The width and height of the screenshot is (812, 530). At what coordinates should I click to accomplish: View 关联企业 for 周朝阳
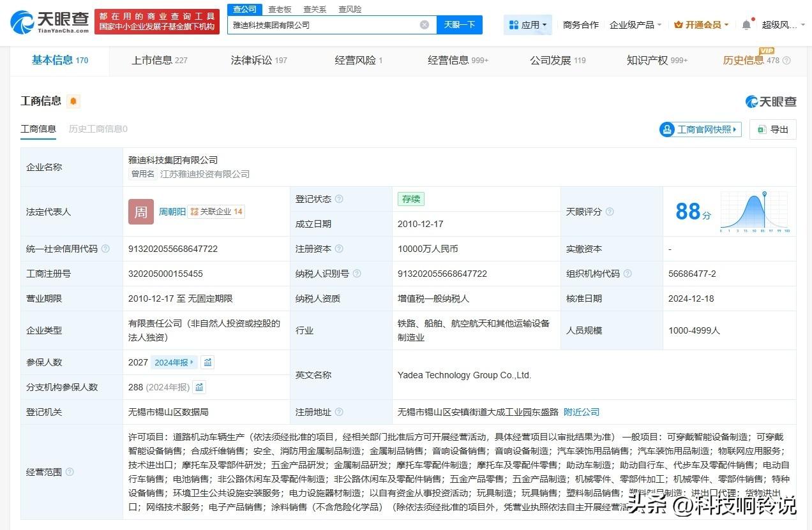216,211
